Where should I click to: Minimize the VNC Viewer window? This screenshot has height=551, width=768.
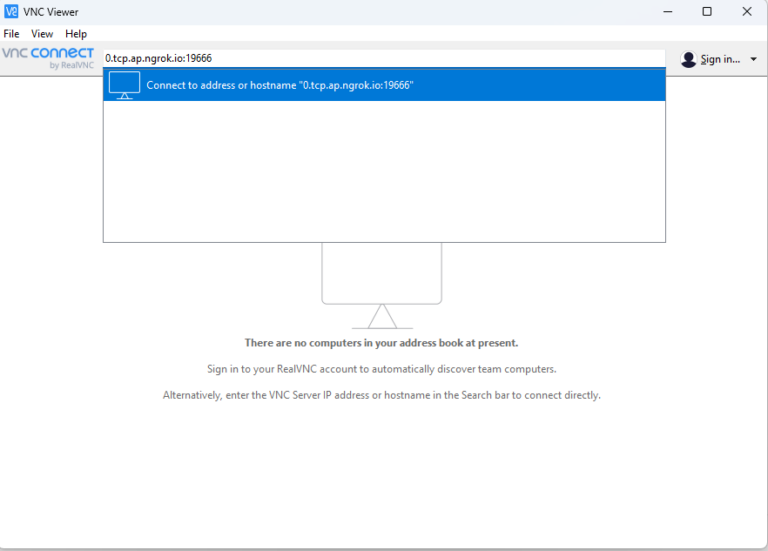[667, 12]
